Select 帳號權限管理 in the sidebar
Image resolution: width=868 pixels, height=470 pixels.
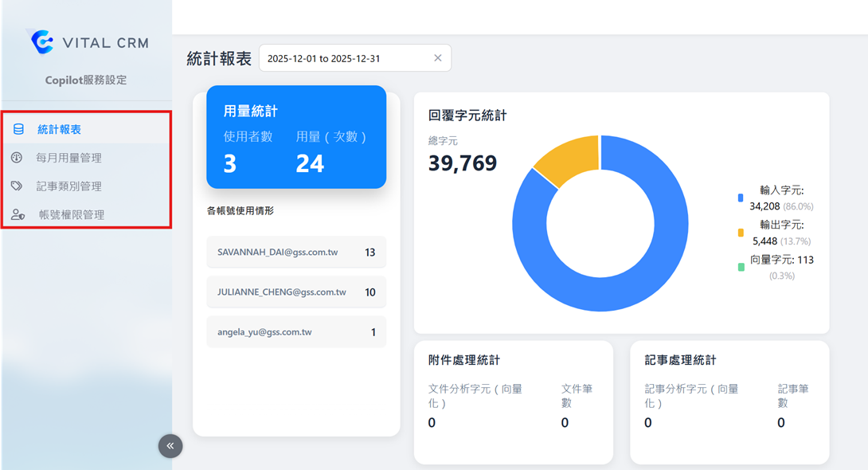click(71, 214)
